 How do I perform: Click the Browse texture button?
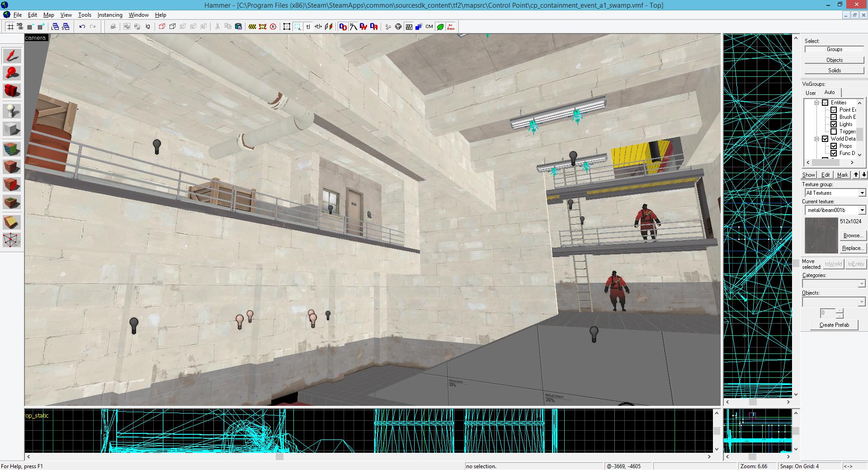(x=853, y=235)
